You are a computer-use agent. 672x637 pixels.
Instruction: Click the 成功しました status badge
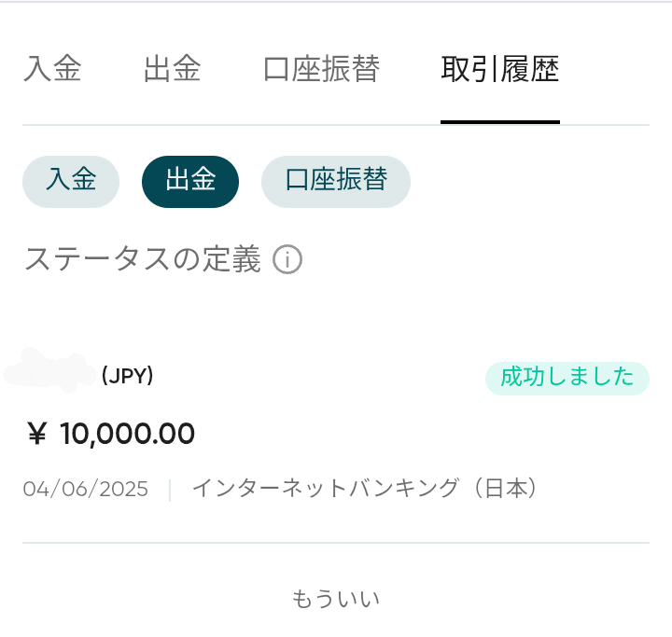pyautogui.click(x=567, y=379)
